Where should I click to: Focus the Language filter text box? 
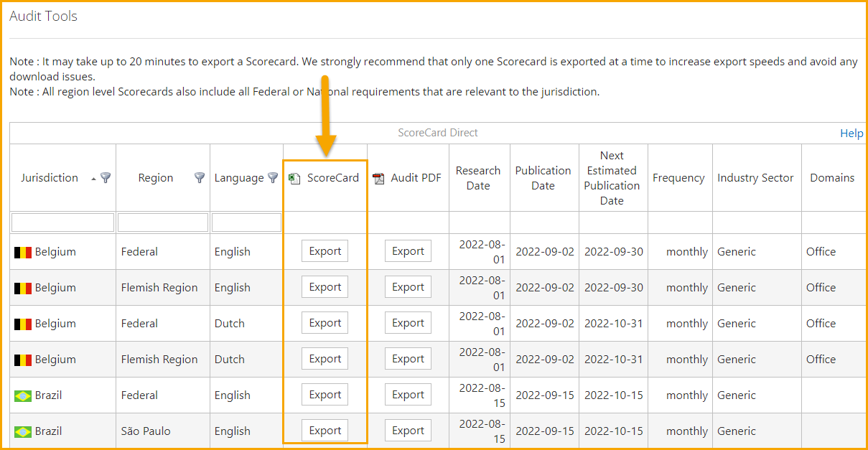click(x=246, y=222)
